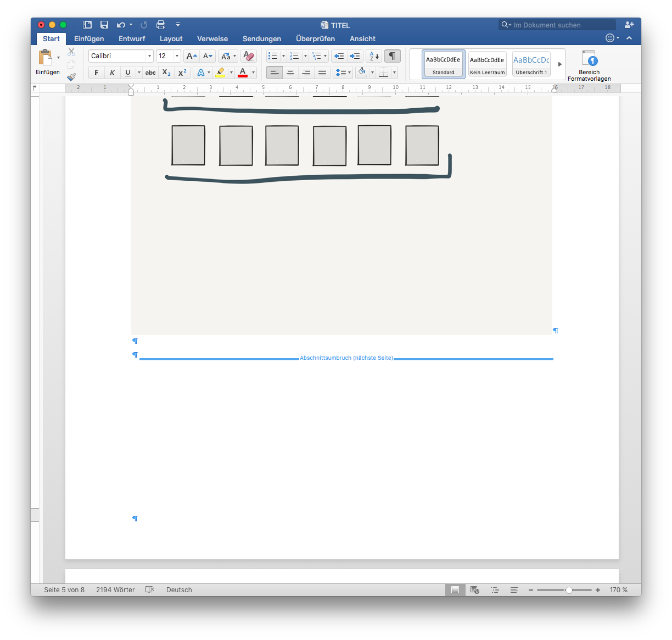Apply yellow text highlight color
672x640 pixels.
tap(220, 73)
